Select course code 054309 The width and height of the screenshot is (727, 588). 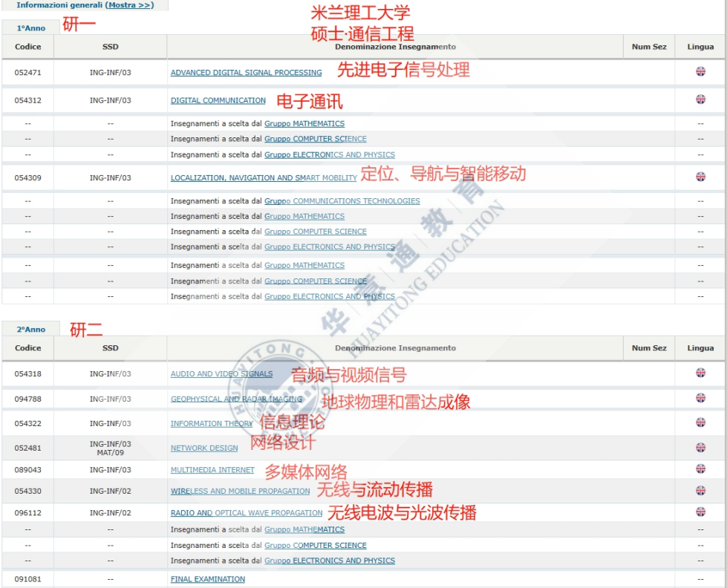(27, 178)
